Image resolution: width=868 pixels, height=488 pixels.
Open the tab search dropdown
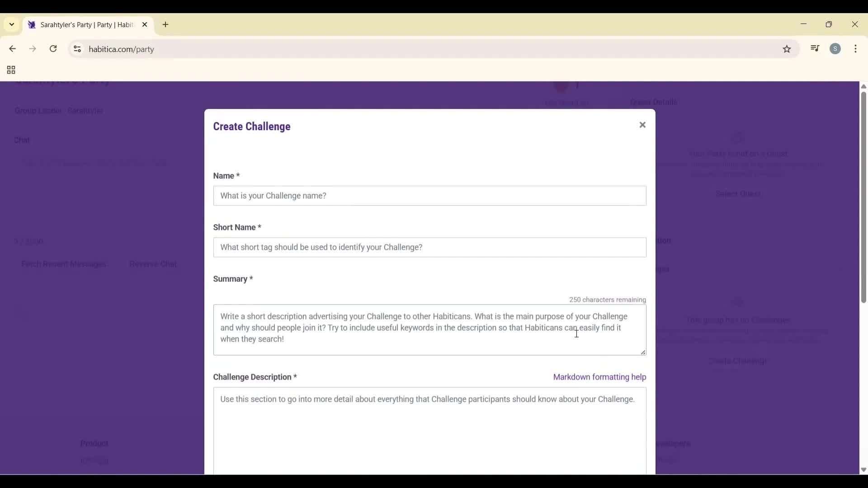click(x=11, y=25)
